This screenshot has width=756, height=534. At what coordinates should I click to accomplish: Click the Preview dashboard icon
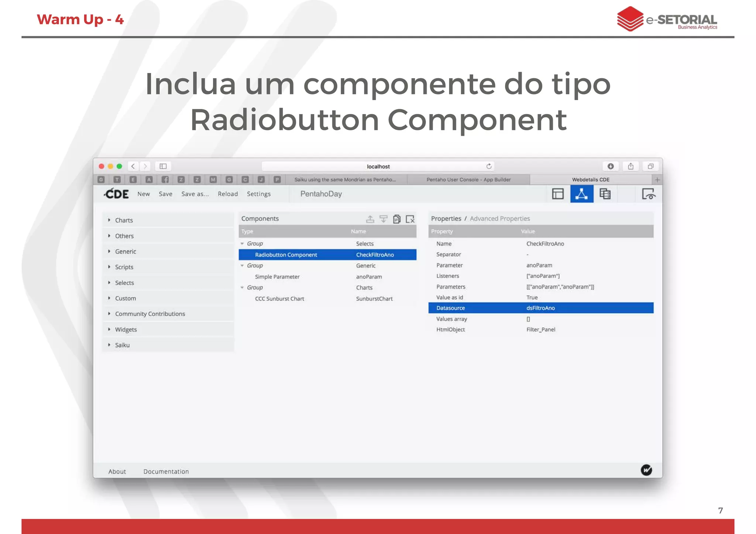[649, 194]
